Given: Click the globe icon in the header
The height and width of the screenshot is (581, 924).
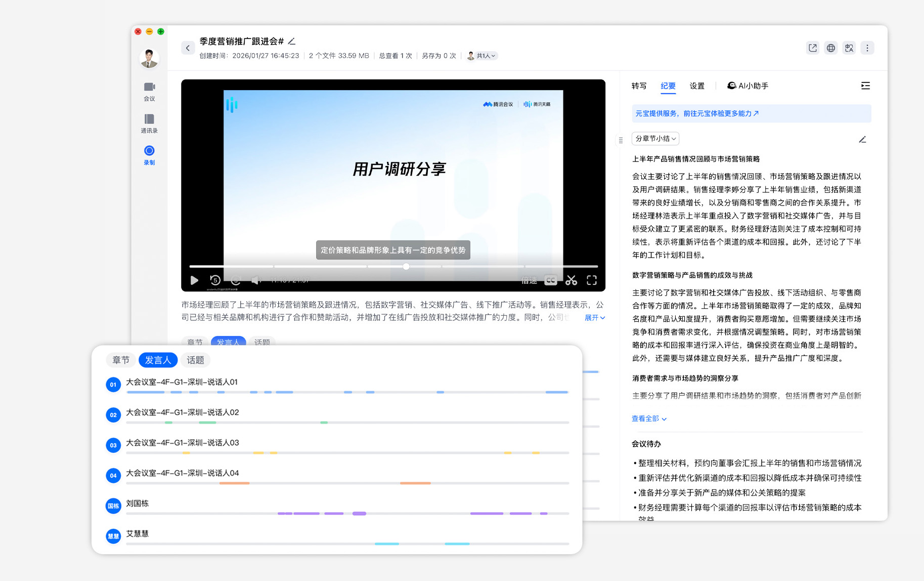Looking at the screenshot, I should coord(830,48).
